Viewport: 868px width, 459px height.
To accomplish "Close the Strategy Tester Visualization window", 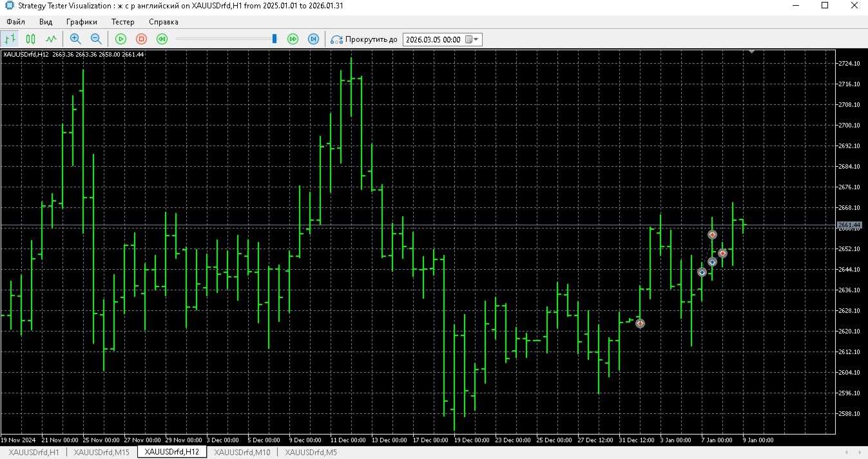I will pyautogui.click(x=853, y=6).
